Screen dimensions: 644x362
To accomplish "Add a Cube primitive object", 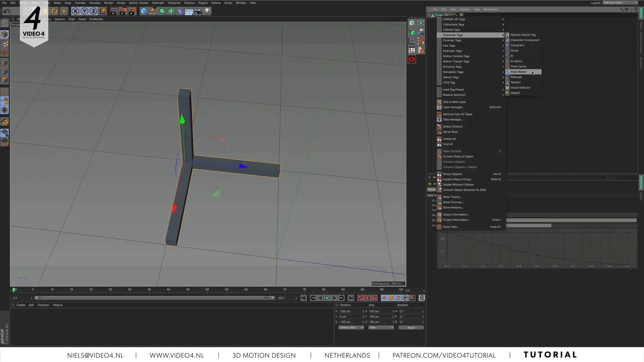I will tap(144, 11).
